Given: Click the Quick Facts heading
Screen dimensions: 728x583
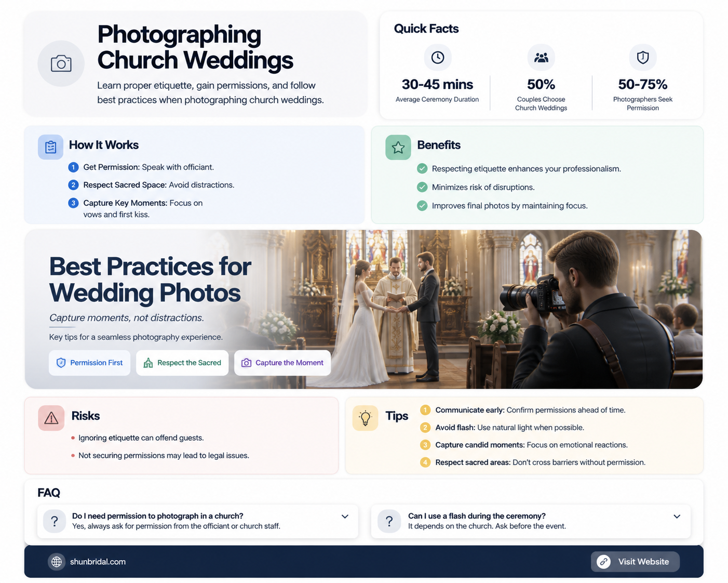Looking at the screenshot, I should (426, 29).
